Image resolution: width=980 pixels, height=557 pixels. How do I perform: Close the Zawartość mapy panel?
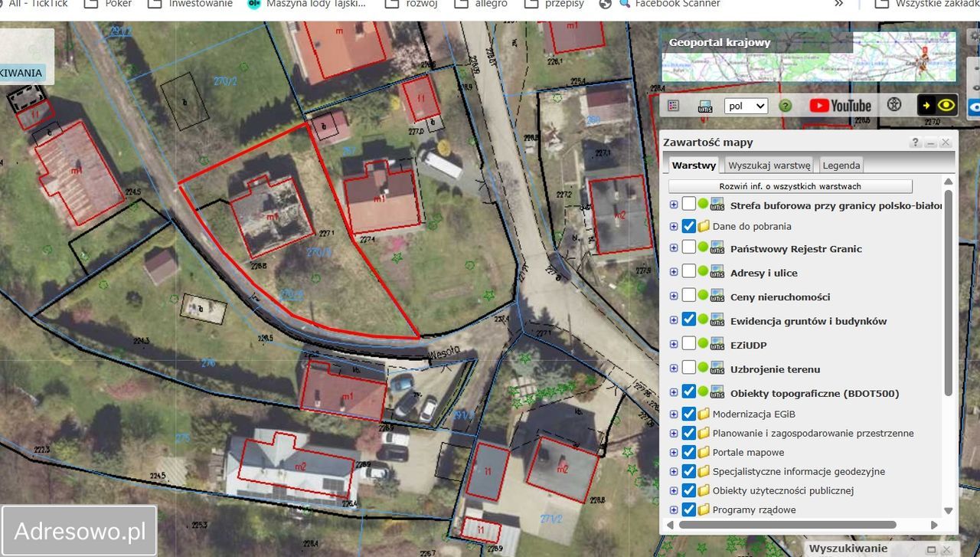pyautogui.click(x=946, y=143)
